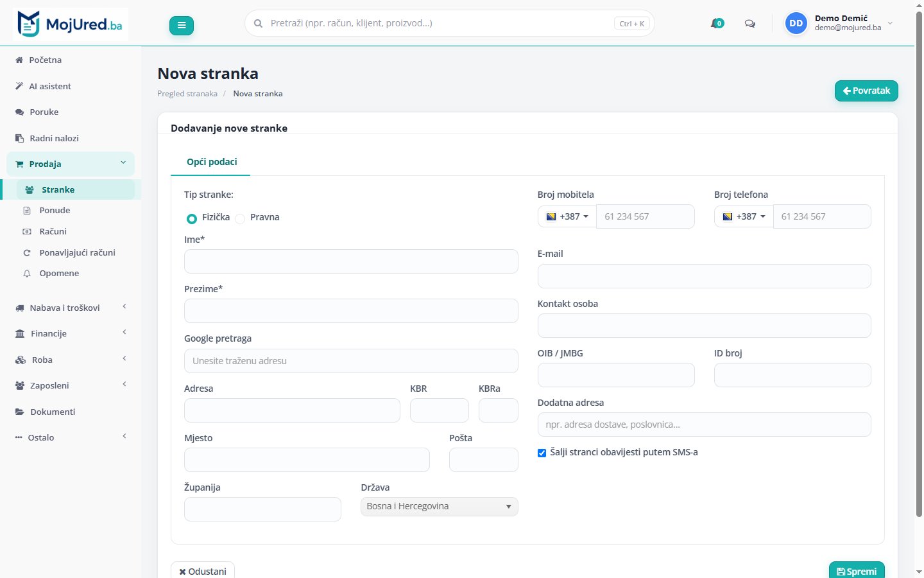Click the MojUred.ba logo
Image resolution: width=924 pixels, height=578 pixels.
(71, 24)
